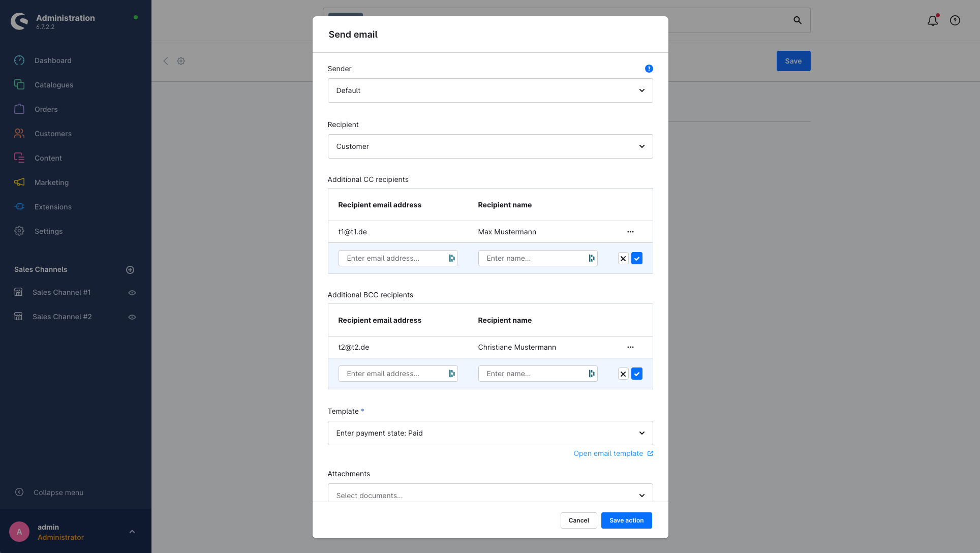Confirm the new BCC recipient row
The width and height of the screenshot is (980, 553).
[x=637, y=374]
